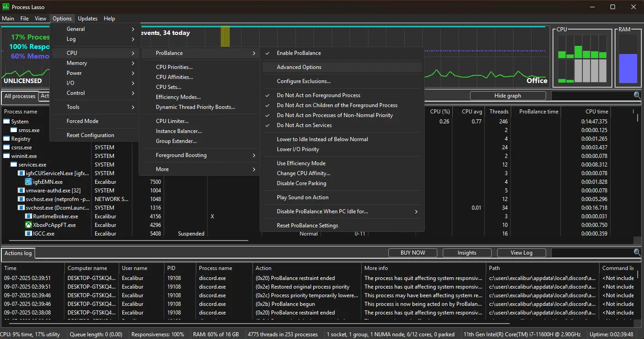
Task: Open the Power submenu
Action: click(x=95, y=73)
